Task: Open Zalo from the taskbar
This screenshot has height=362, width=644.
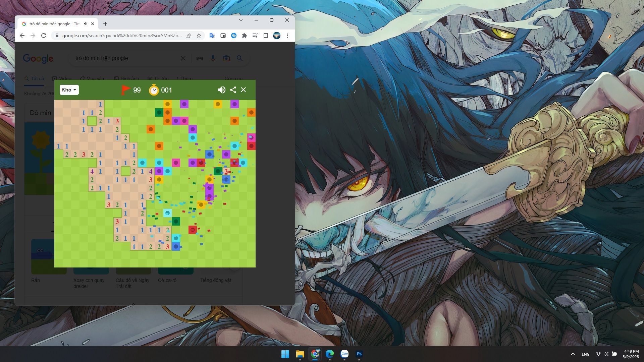Action: coord(344,354)
